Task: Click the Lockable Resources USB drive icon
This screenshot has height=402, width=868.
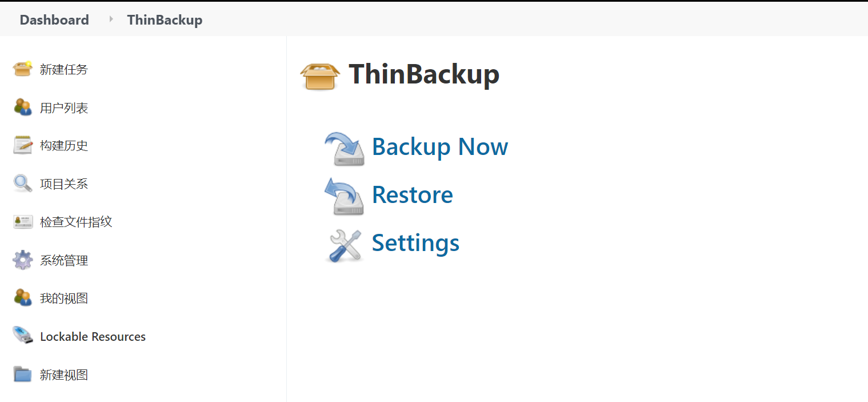Action: [x=23, y=335]
